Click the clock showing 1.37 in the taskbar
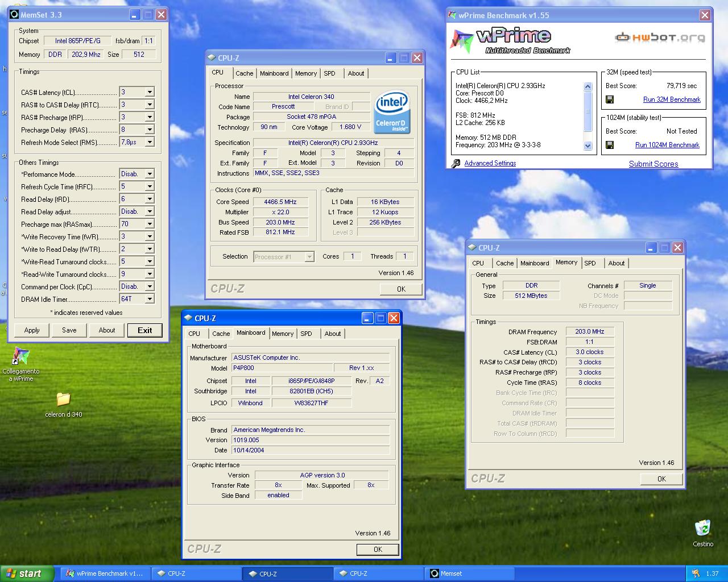Image resolution: width=728 pixels, height=582 pixels. tap(712, 573)
